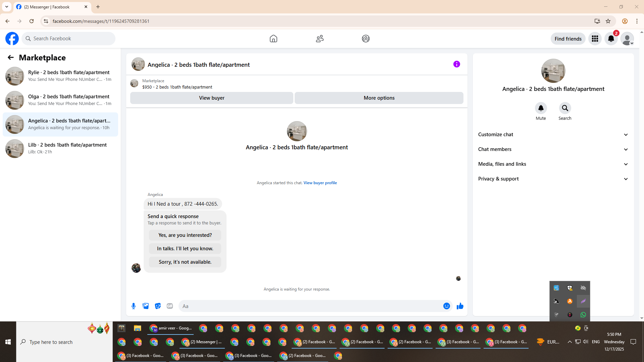Open the Facebook menu grid icon
This screenshot has width=644, height=362.
tap(595, 39)
